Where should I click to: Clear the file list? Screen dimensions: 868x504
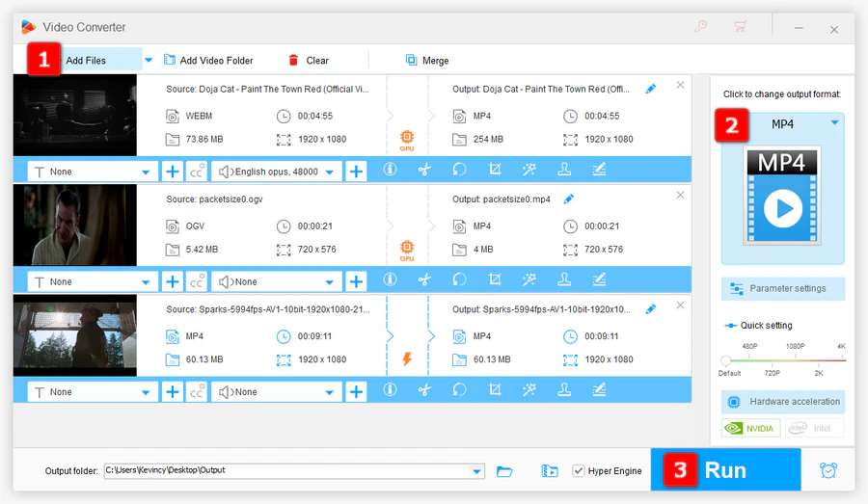coord(309,61)
